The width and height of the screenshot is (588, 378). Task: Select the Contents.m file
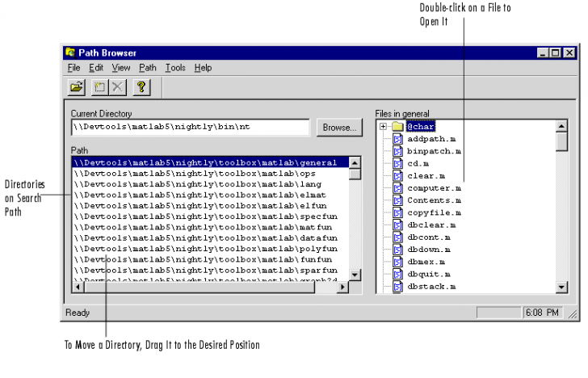434,200
